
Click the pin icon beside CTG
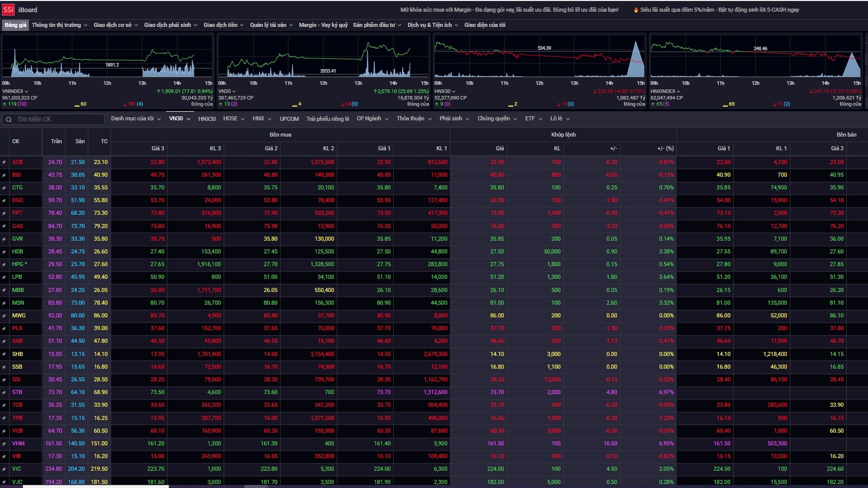tap(4, 188)
